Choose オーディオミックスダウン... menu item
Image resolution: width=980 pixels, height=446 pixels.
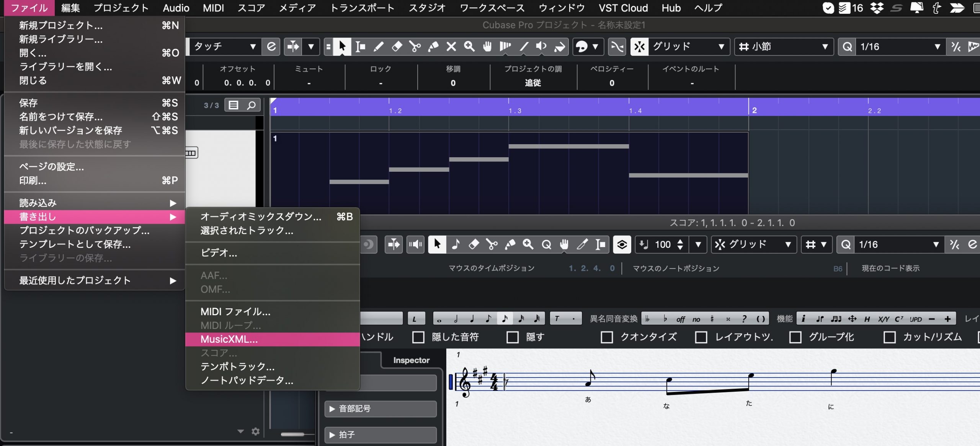(273, 216)
